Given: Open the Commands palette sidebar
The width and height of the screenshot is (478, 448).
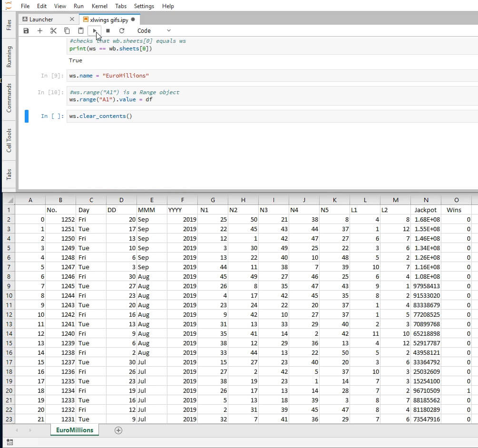Looking at the screenshot, I should (8, 95).
